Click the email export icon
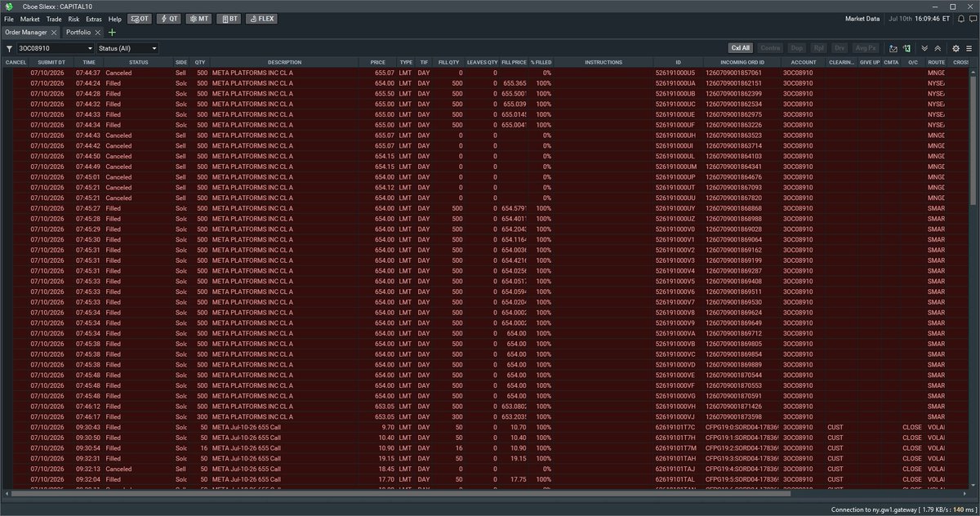Image resolution: width=980 pixels, height=516 pixels. pyautogui.click(x=893, y=49)
